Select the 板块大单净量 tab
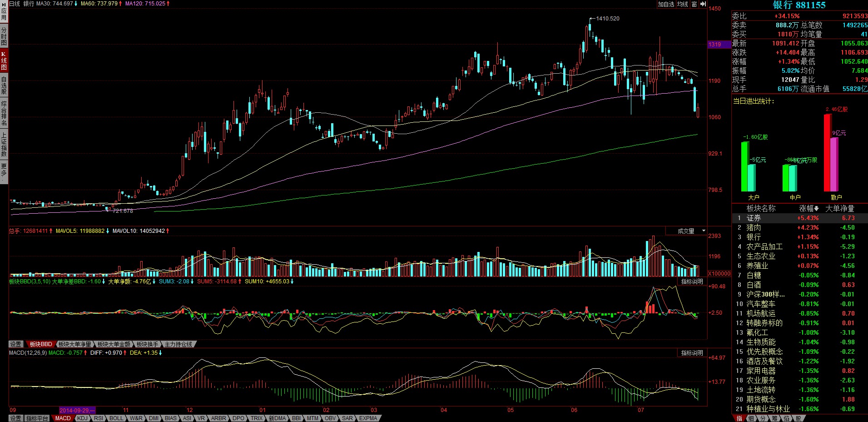 pyautogui.click(x=75, y=344)
